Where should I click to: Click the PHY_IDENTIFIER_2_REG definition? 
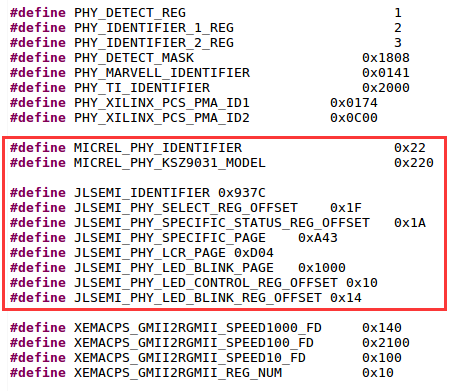pos(154,43)
